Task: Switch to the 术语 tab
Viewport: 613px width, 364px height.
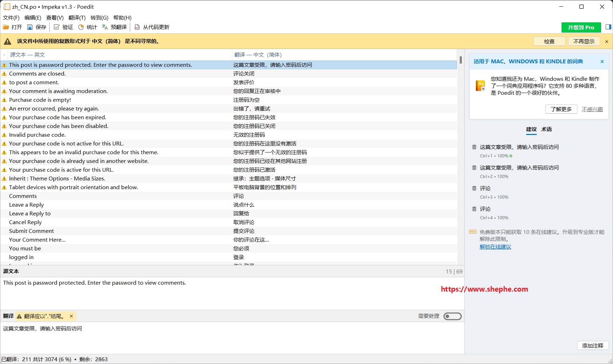Action: pyautogui.click(x=547, y=129)
